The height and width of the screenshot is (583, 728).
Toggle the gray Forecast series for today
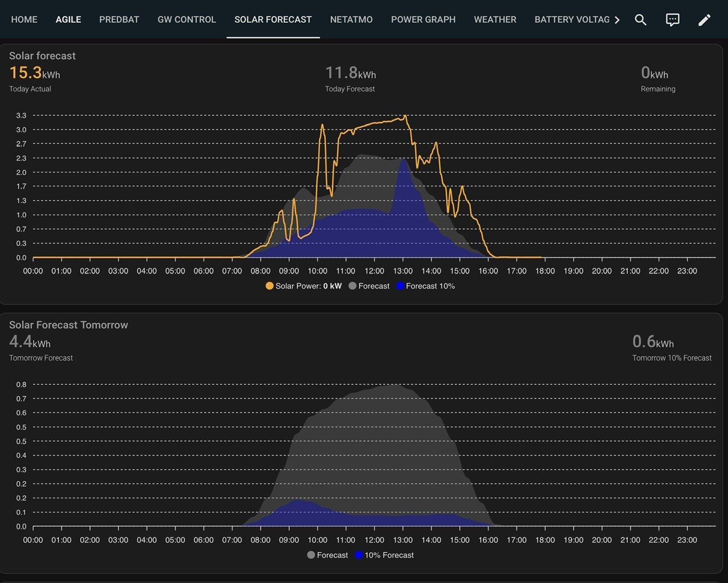click(369, 286)
